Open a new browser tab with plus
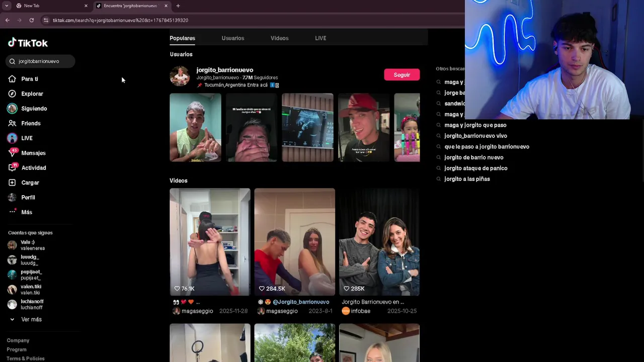 pyautogui.click(x=178, y=6)
